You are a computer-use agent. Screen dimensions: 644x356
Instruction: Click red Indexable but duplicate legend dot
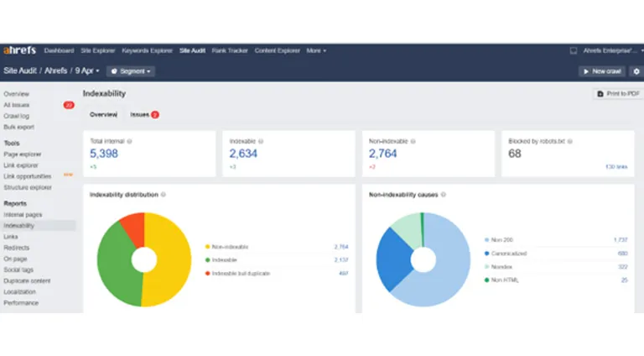point(207,274)
